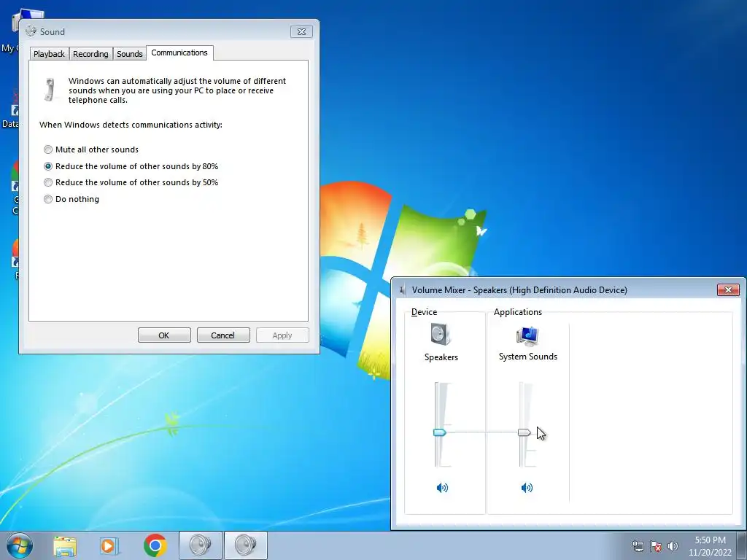
Task: Click the Sound dialog title bar icon
Action: [31, 31]
